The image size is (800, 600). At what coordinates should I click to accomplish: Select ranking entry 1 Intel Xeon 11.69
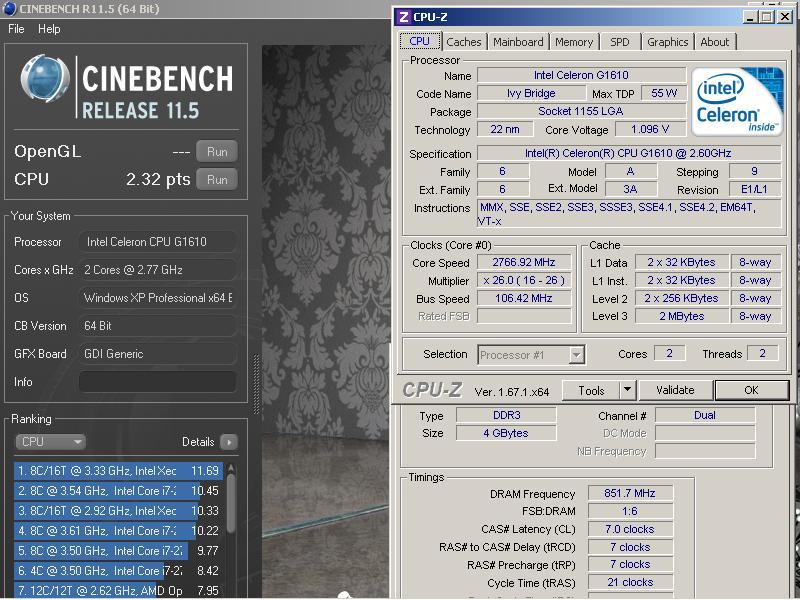[118, 470]
